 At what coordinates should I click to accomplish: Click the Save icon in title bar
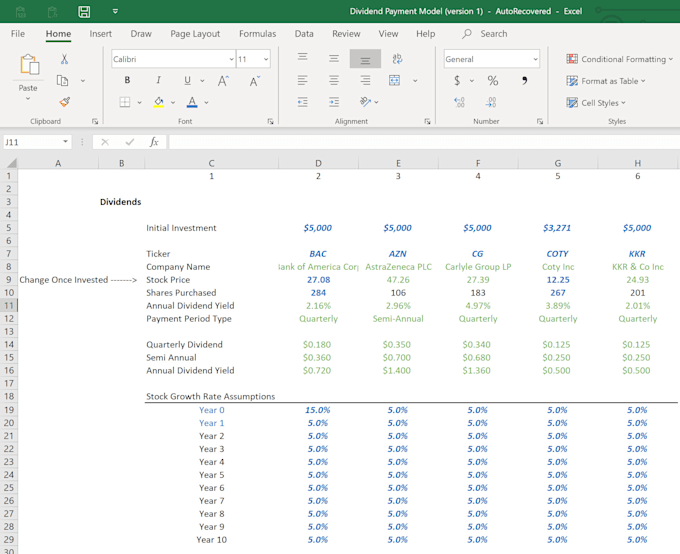[84, 11]
